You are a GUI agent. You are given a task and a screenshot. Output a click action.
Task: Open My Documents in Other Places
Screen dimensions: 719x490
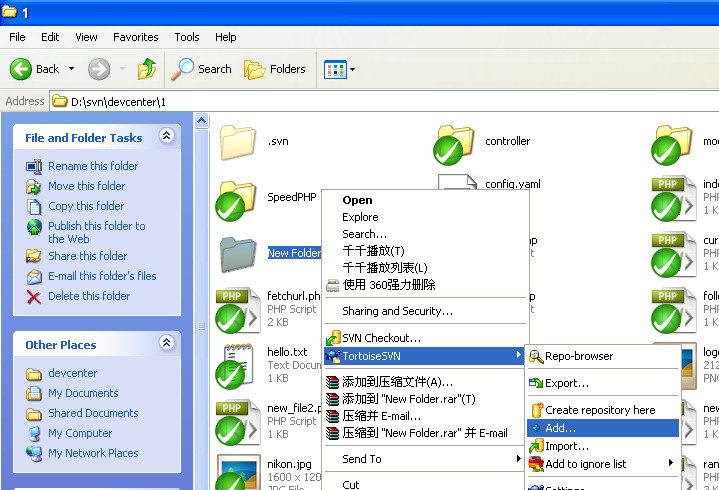pyautogui.click(x=83, y=393)
